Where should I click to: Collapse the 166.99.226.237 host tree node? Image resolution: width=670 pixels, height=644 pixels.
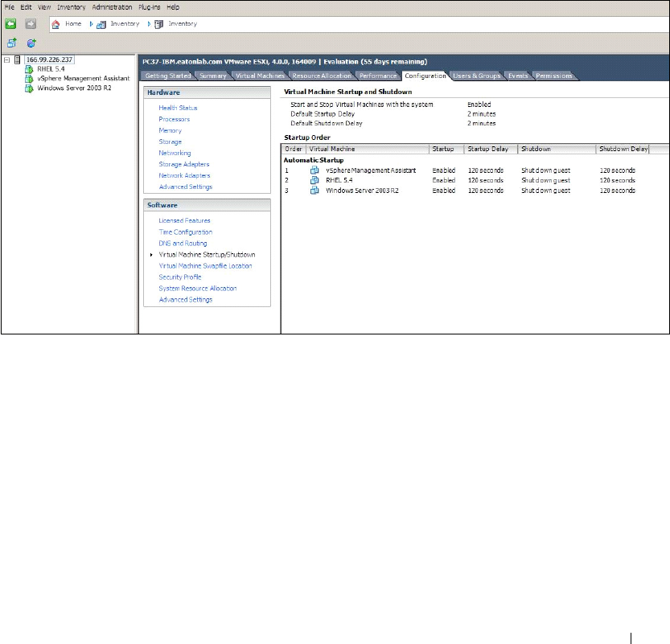click(x=6, y=59)
